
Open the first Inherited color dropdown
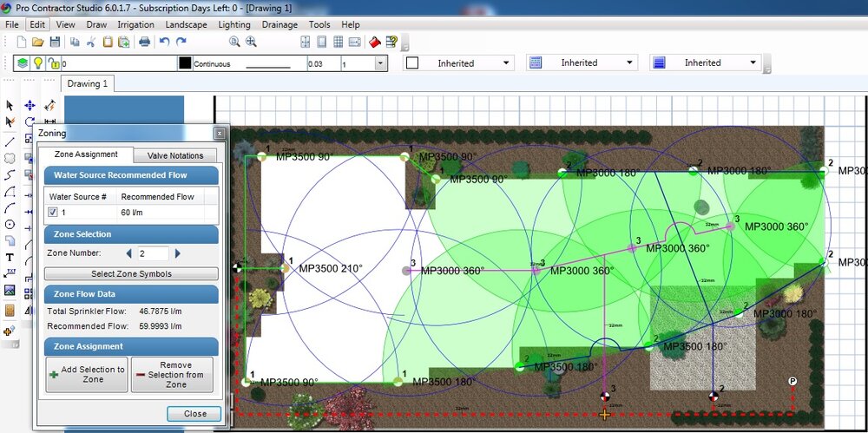coord(506,63)
